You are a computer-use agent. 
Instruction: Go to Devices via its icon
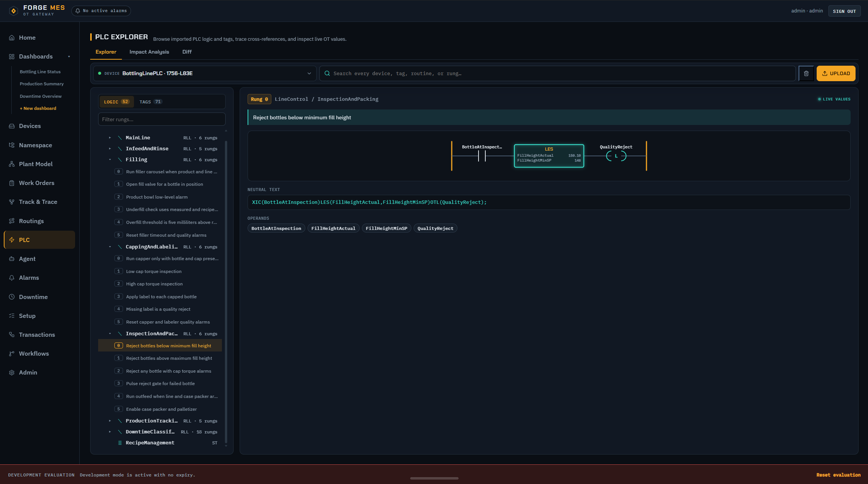point(12,126)
